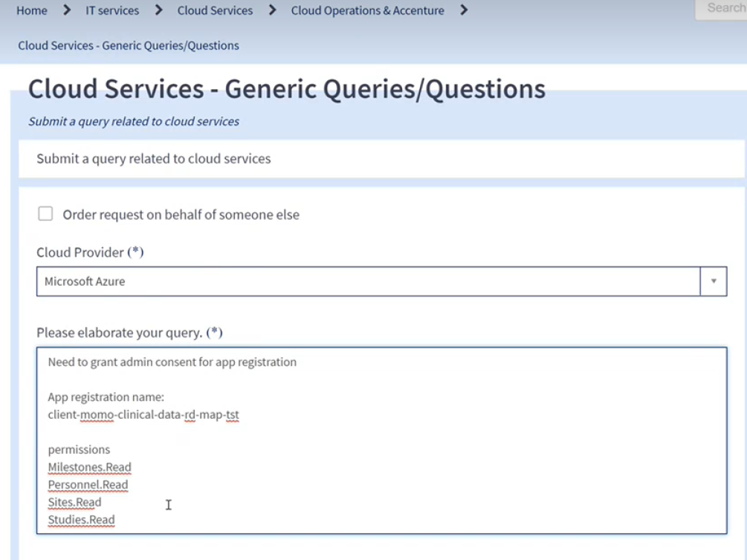Place cursor on Milestones.Read line
The height and width of the screenshot is (560, 747).
tap(89, 467)
